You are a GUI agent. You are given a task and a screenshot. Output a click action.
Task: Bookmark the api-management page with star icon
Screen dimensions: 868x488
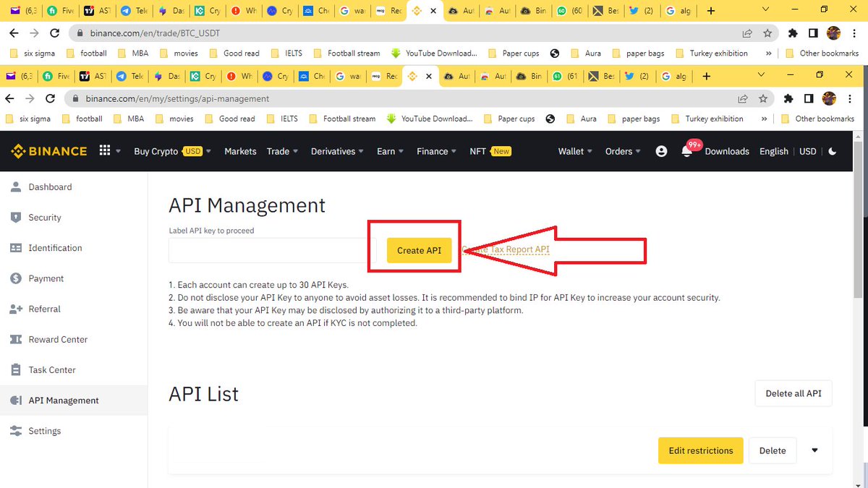762,98
